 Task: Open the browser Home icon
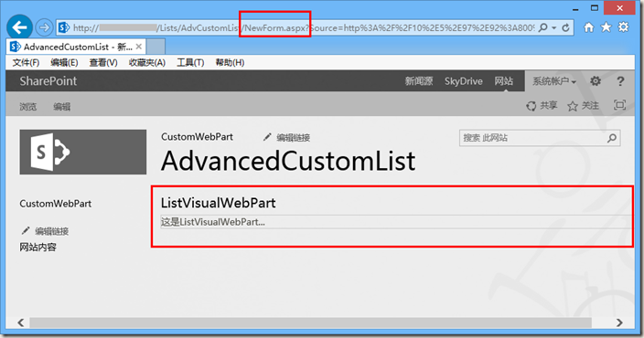click(588, 27)
